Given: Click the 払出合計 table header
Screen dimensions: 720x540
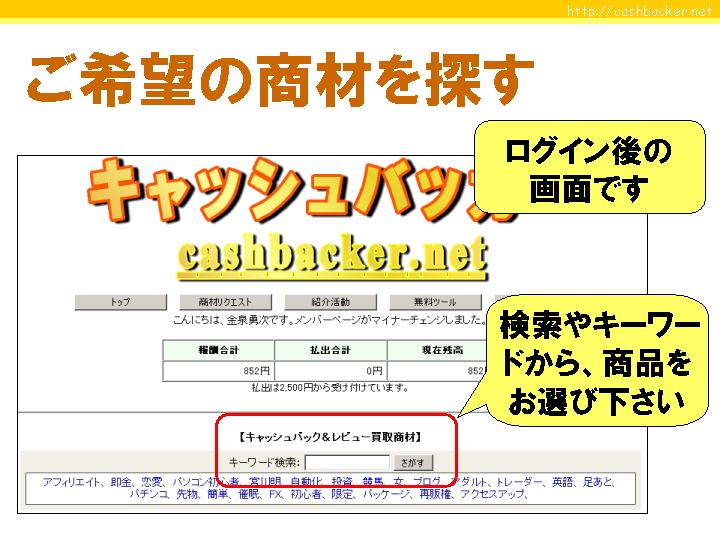Looking at the screenshot, I should pyautogui.click(x=331, y=350).
